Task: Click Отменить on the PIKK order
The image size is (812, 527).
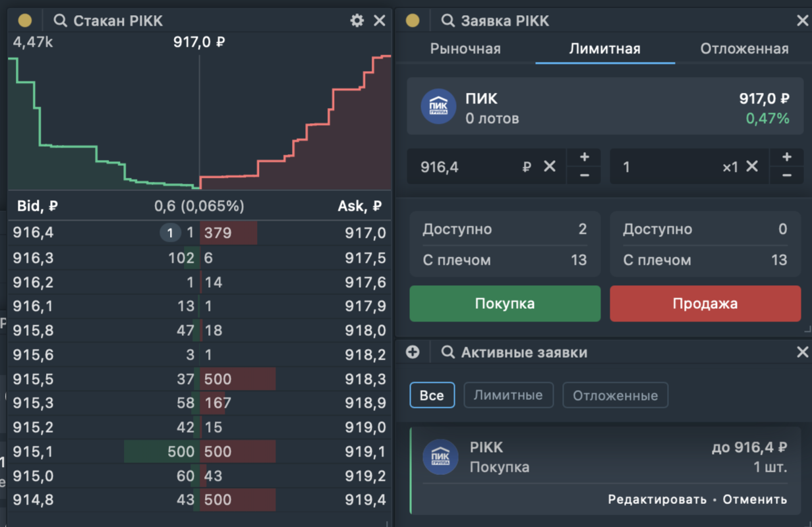Action: click(755, 499)
